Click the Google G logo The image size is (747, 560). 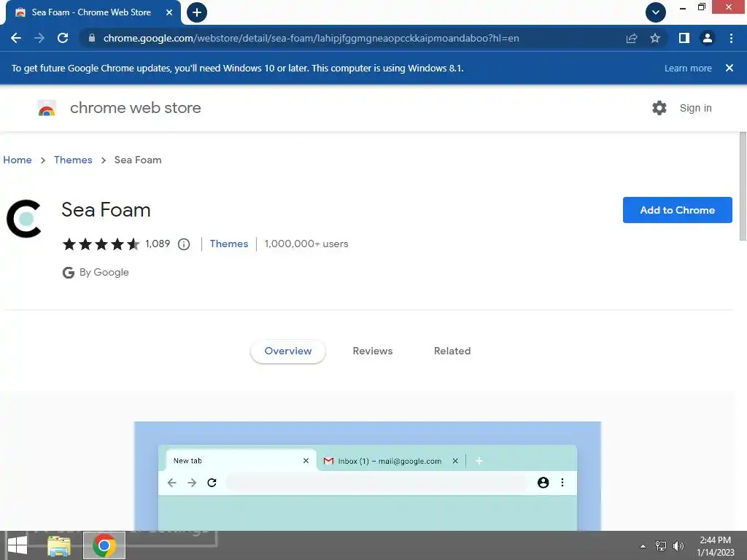[x=69, y=273]
